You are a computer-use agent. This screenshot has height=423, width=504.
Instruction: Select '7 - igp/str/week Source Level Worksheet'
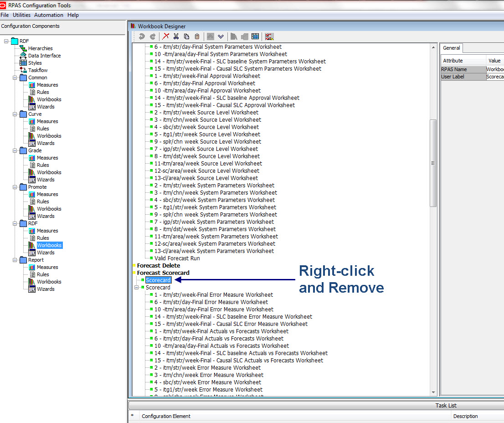pyautogui.click(x=206, y=149)
